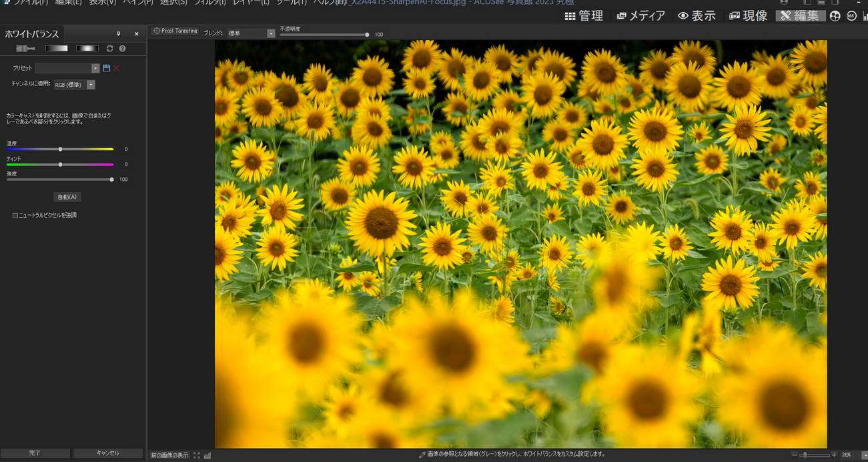The width and height of the screenshot is (868, 462).
Task: Select the radial gradient tool icon
Action: (x=87, y=49)
